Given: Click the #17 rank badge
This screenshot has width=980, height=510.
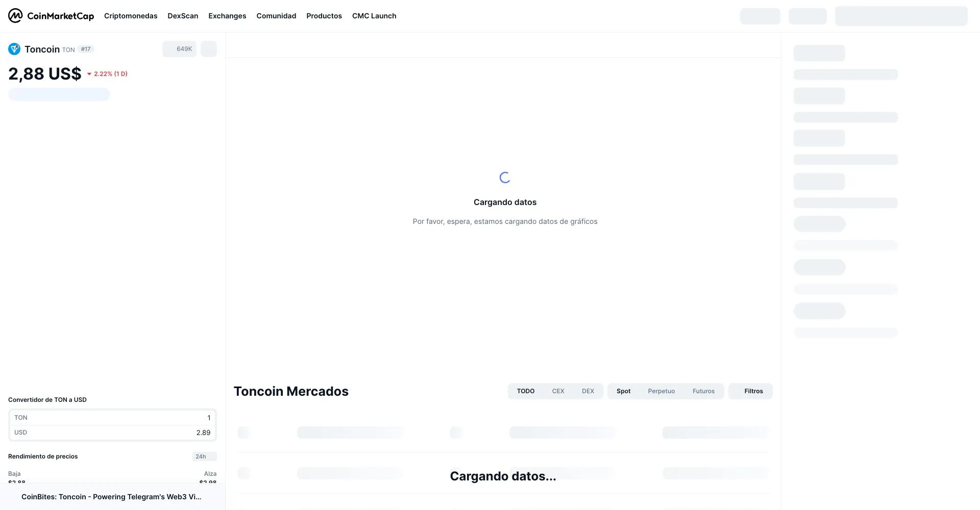Looking at the screenshot, I should click(x=86, y=49).
